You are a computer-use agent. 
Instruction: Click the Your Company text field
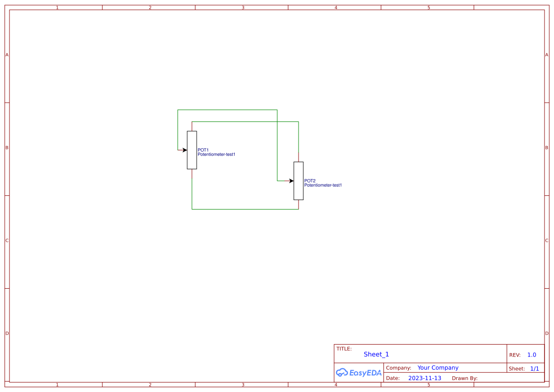coord(437,367)
